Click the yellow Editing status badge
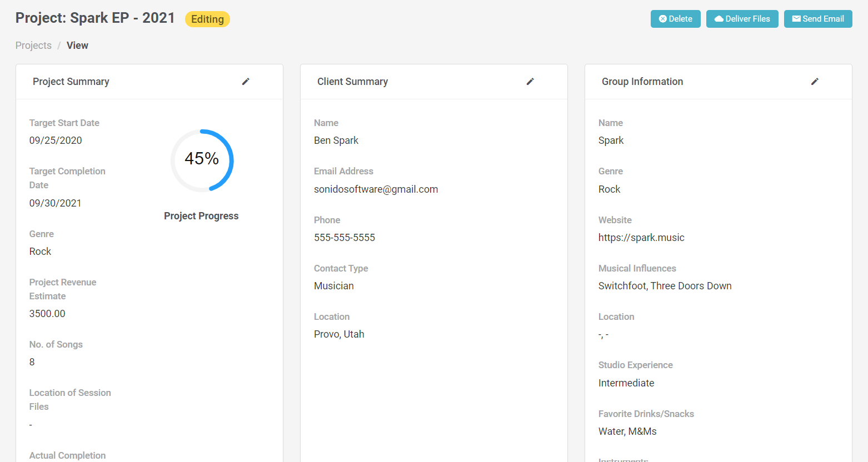The image size is (868, 462). pyautogui.click(x=207, y=19)
